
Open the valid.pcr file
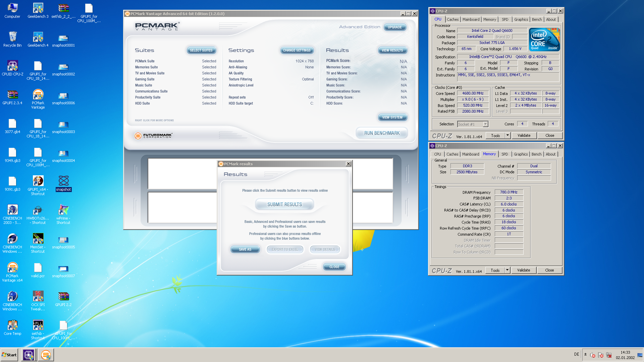[x=38, y=270]
